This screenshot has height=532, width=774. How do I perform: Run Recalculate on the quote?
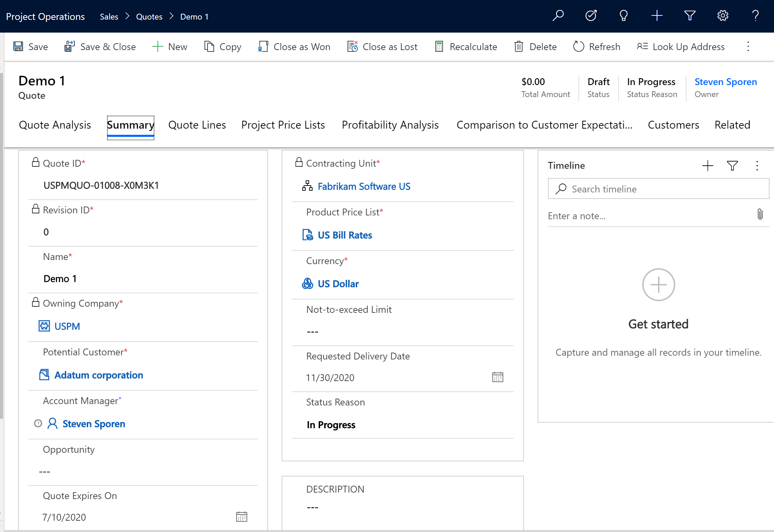coord(439,46)
